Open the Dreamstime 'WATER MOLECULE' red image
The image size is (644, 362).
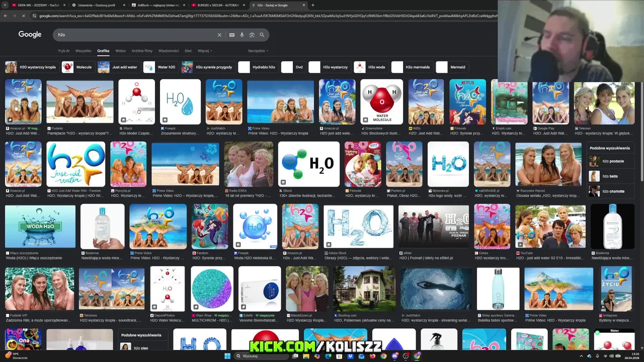point(381,102)
